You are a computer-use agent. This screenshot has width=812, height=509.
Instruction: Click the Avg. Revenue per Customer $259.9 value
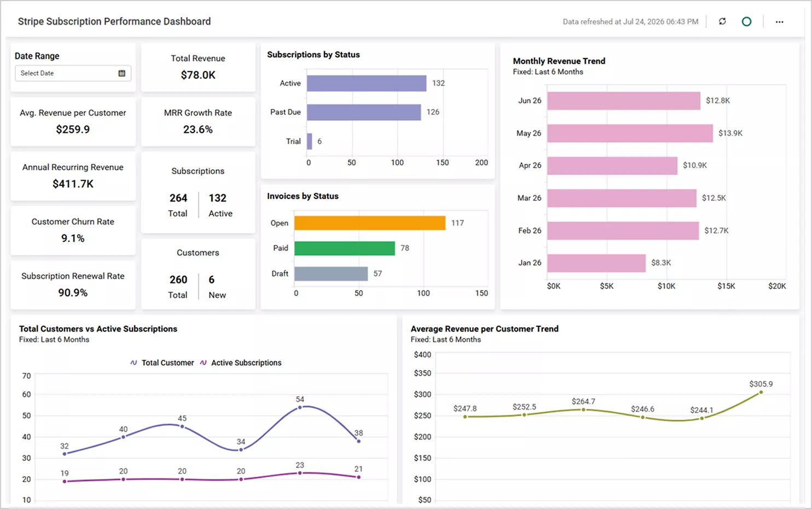[x=73, y=130]
